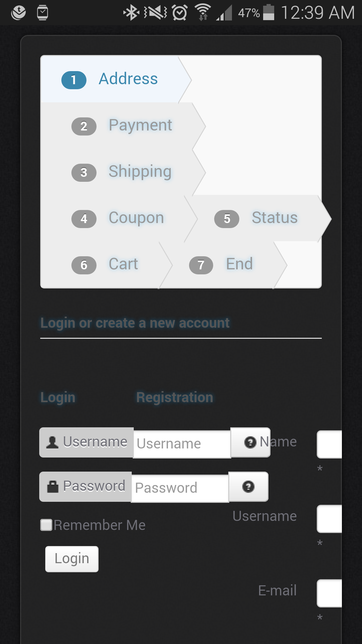Click the help icon beside Password field
The height and width of the screenshot is (644, 362).
tap(248, 487)
